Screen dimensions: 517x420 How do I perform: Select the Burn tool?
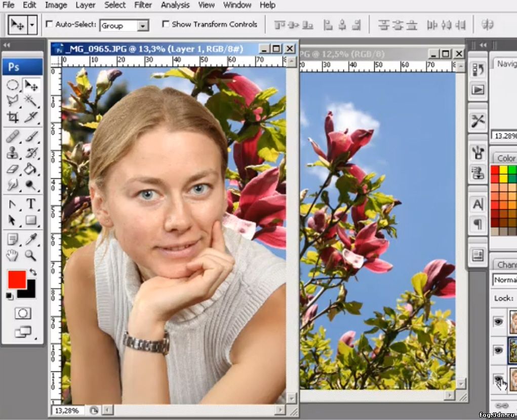[x=31, y=185]
